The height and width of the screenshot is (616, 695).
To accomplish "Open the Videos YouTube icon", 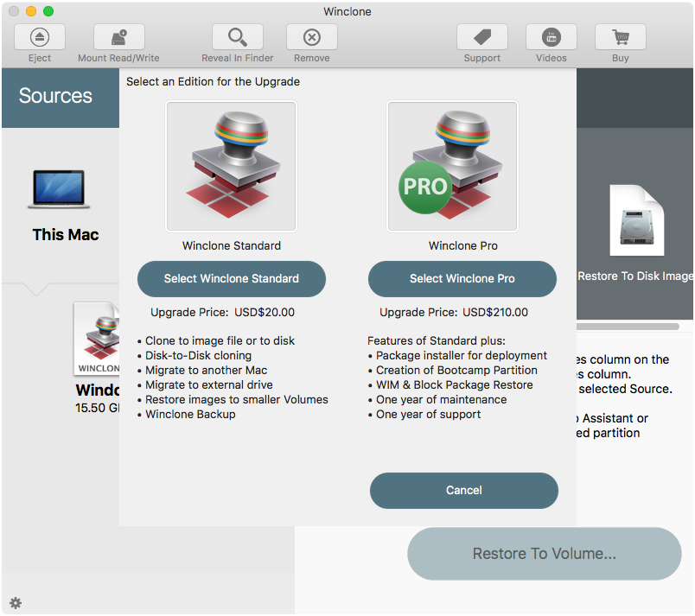I will [551, 37].
